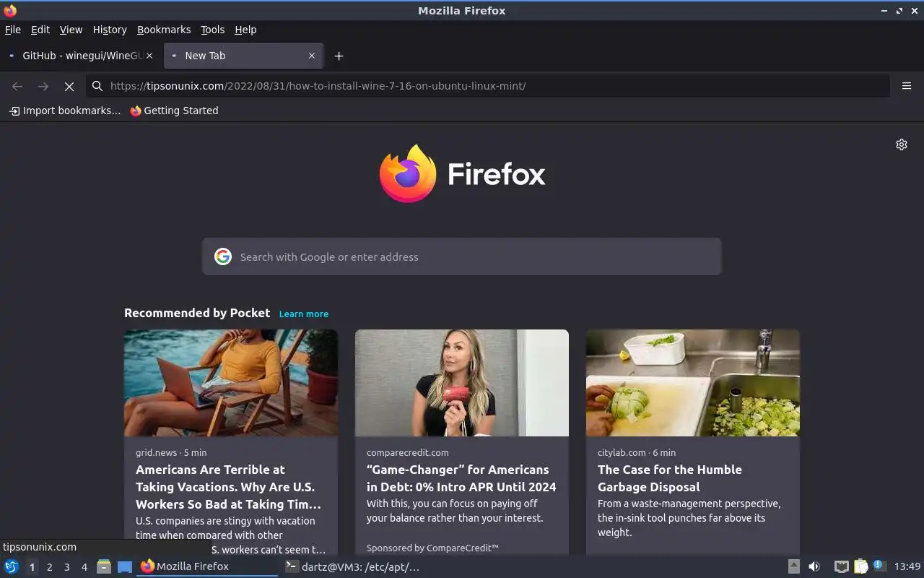Open the Help menu
This screenshot has height=578, width=924.
[x=245, y=30]
